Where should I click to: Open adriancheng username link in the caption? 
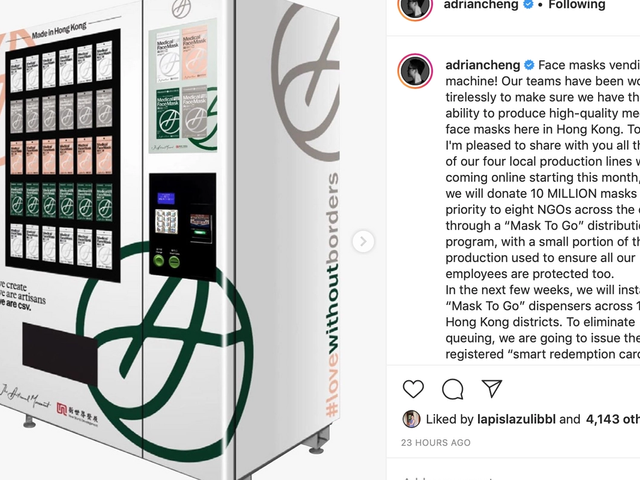[x=483, y=65]
